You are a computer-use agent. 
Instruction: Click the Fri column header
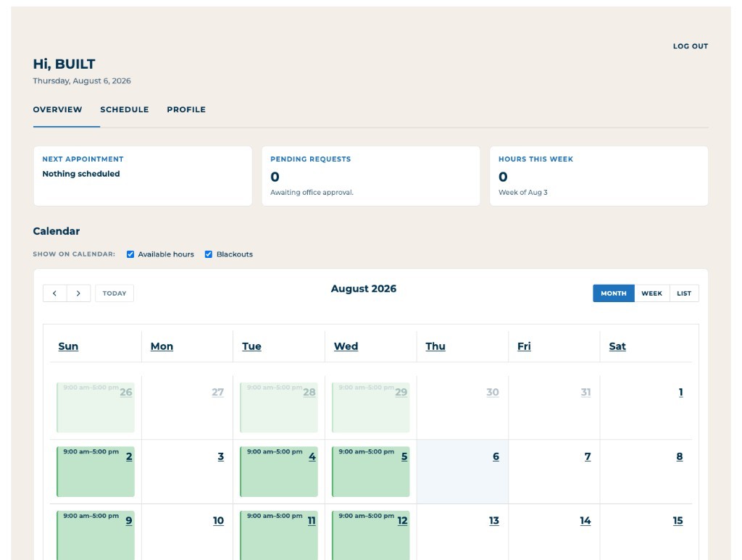coord(524,346)
